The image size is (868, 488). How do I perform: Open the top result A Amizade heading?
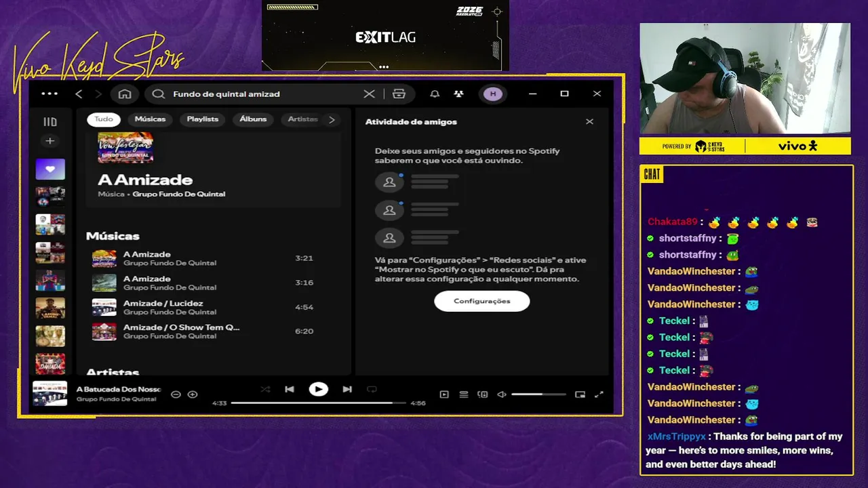point(145,180)
